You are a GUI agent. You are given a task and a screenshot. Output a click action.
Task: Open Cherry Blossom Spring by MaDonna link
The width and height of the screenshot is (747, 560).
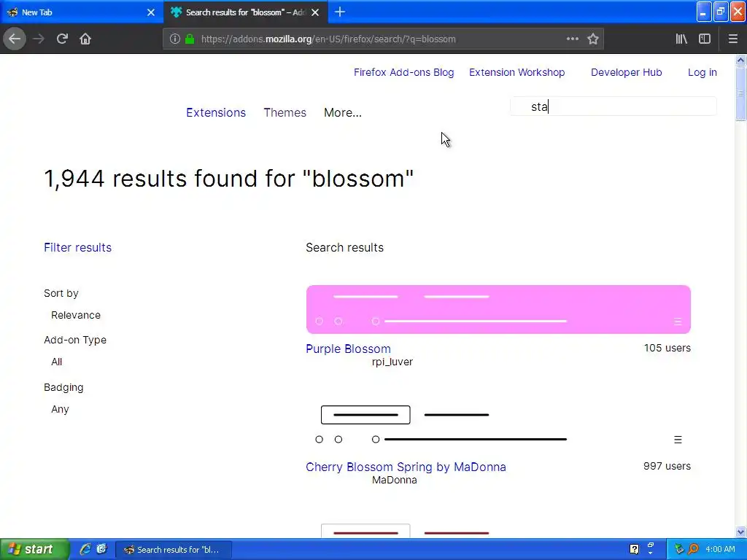(406, 467)
